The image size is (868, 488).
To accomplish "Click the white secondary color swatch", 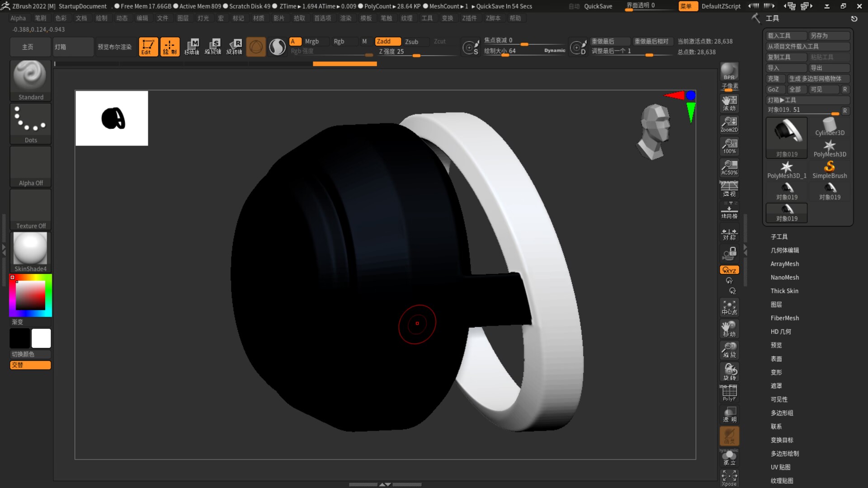I will [x=41, y=338].
